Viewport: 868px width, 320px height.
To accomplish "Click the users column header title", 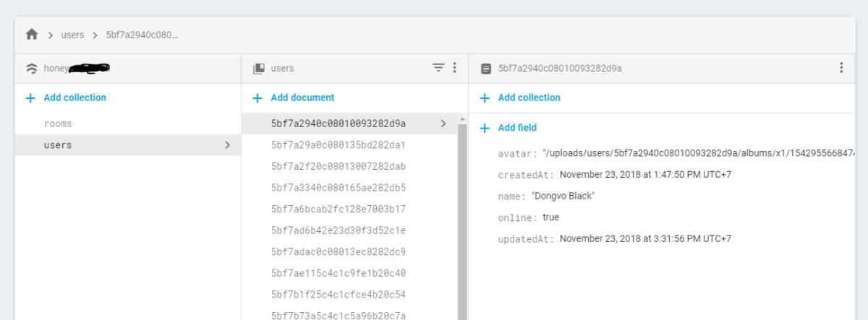I will pyautogui.click(x=282, y=69).
